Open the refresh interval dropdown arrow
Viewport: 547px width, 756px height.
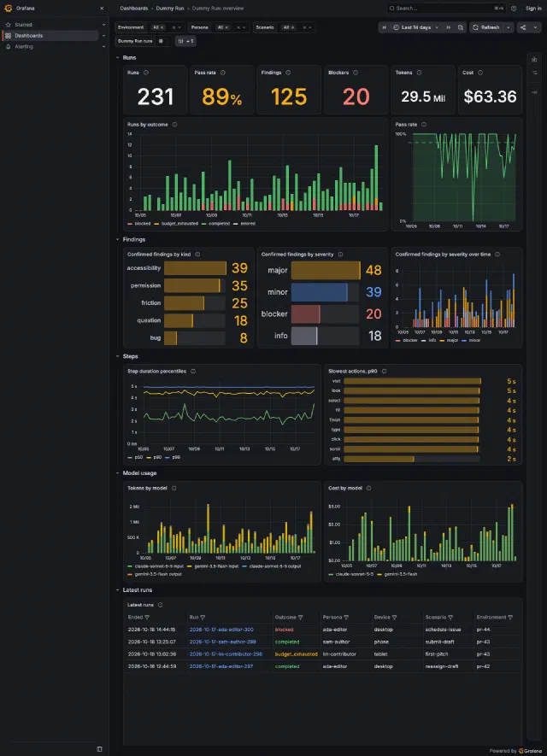508,27
